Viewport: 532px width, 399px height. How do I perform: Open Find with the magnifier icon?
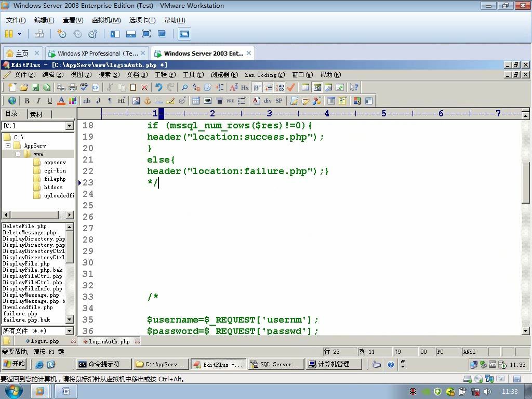click(x=184, y=87)
